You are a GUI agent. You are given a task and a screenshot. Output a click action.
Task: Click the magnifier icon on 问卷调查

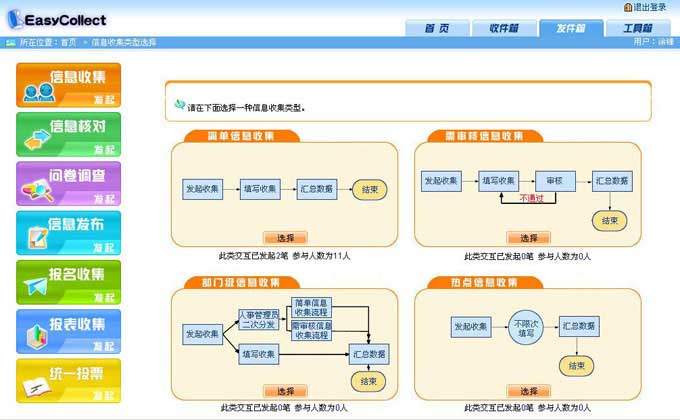[37, 190]
